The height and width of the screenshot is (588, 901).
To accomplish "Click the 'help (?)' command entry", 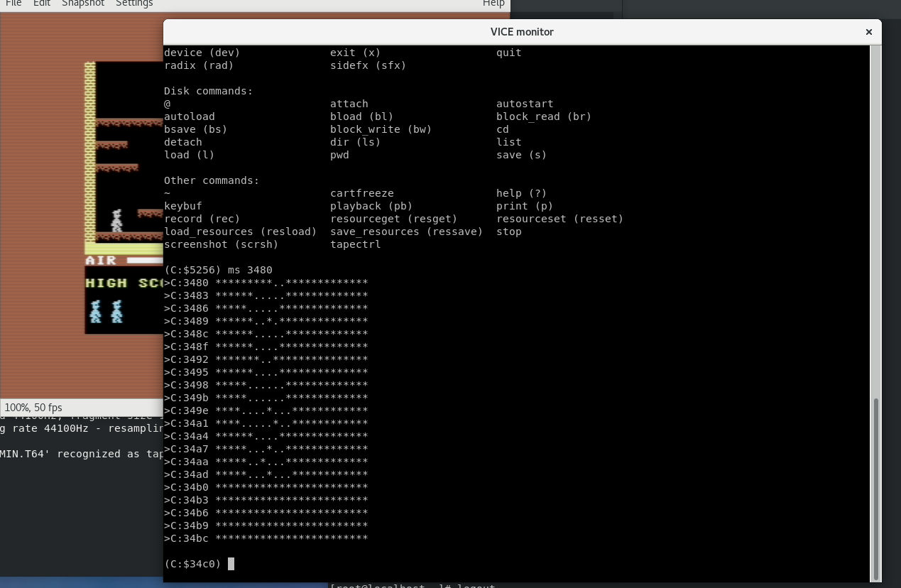I will [521, 193].
